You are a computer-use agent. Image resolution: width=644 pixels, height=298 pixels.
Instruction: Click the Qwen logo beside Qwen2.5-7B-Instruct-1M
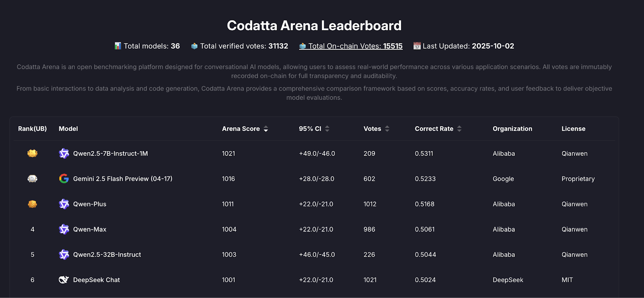[64, 153]
